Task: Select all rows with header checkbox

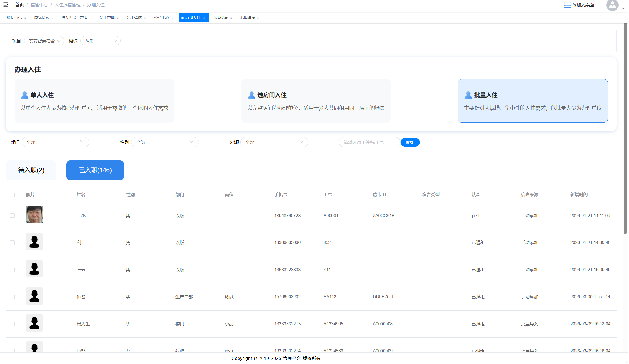Action: click(12, 195)
